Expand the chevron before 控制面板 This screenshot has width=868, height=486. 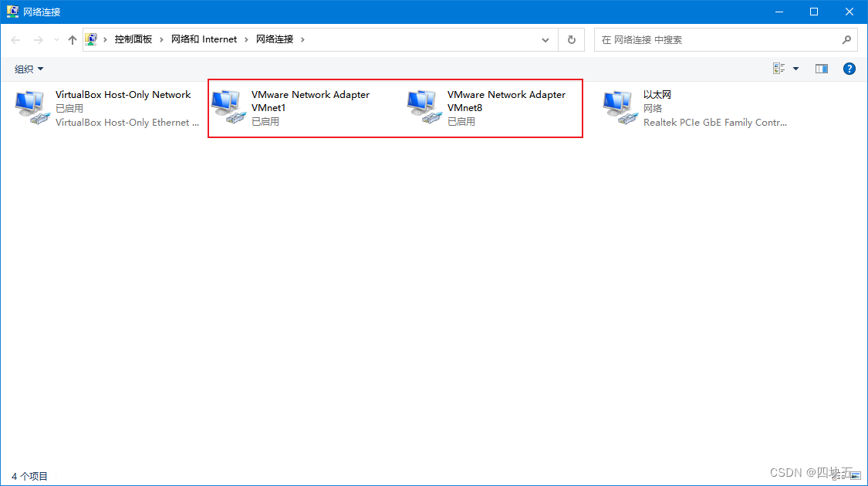pos(105,40)
